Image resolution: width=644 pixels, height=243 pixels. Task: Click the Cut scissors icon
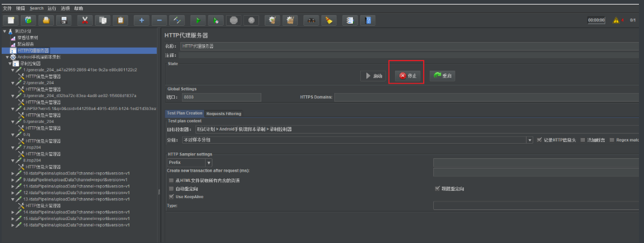click(x=85, y=20)
